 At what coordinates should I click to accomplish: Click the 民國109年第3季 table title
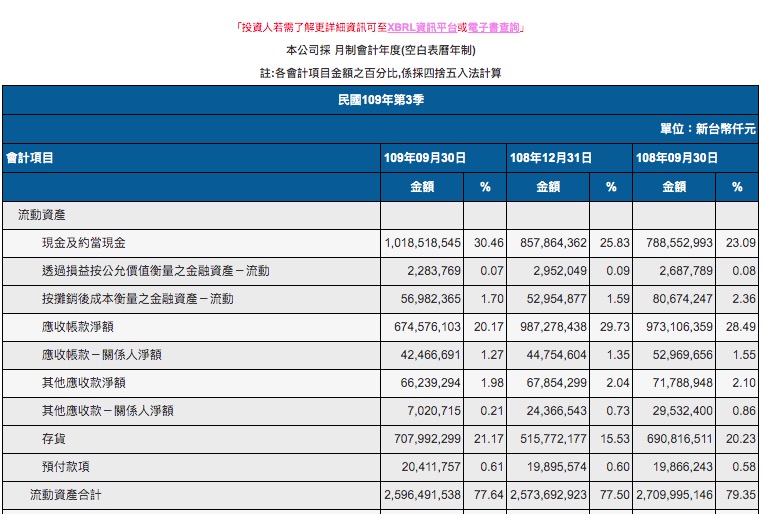[x=381, y=100]
